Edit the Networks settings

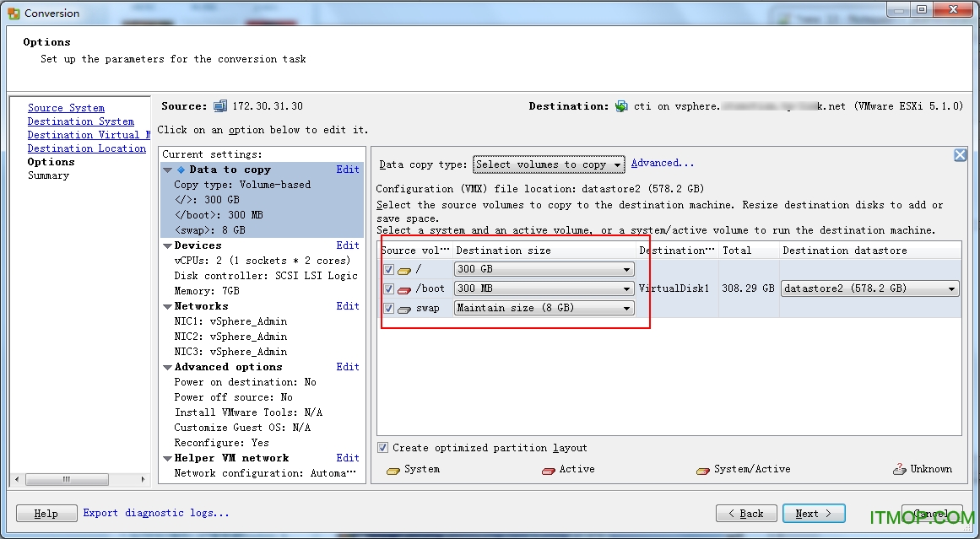(x=348, y=306)
